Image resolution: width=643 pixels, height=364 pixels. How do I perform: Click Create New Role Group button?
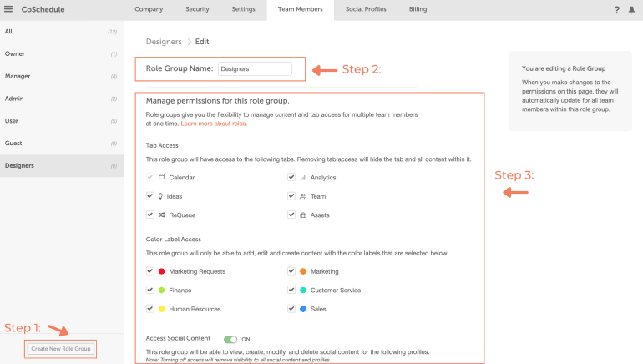click(x=60, y=348)
